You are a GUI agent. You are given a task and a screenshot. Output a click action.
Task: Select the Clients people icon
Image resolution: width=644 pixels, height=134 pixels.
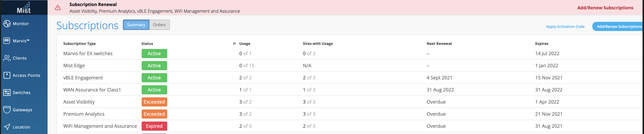pyautogui.click(x=7, y=58)
